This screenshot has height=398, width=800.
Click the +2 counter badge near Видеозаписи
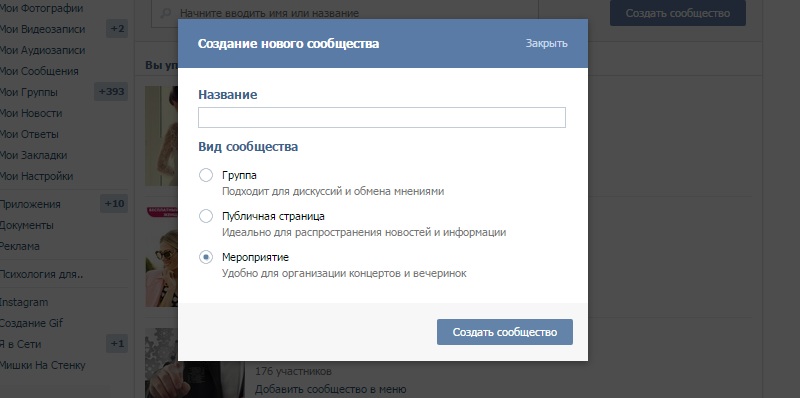[117, 29]
